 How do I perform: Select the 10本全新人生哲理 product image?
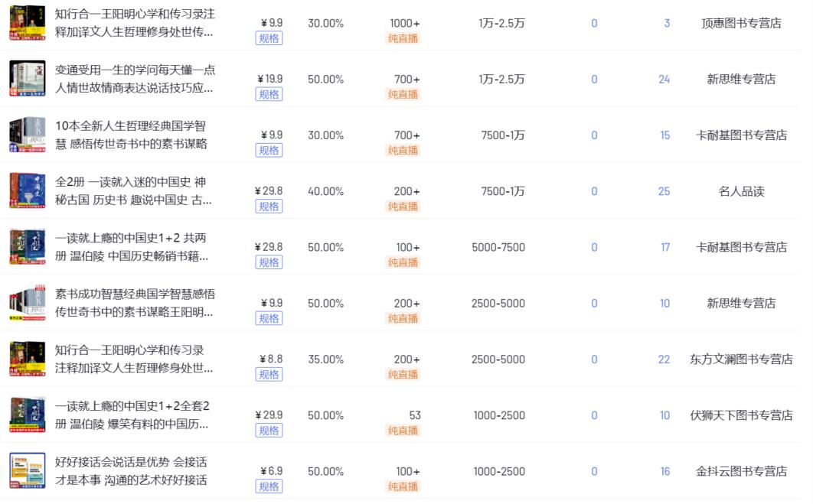tap(27, 135)
